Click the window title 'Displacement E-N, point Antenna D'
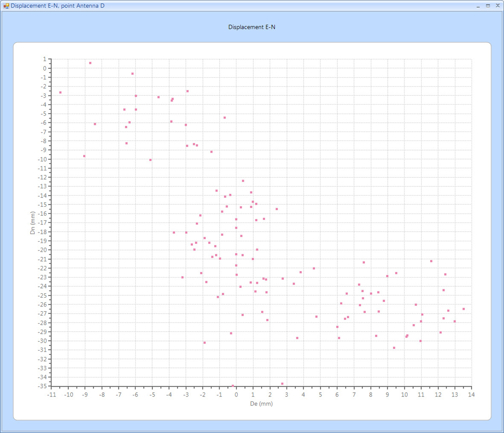 coord(58,6)
